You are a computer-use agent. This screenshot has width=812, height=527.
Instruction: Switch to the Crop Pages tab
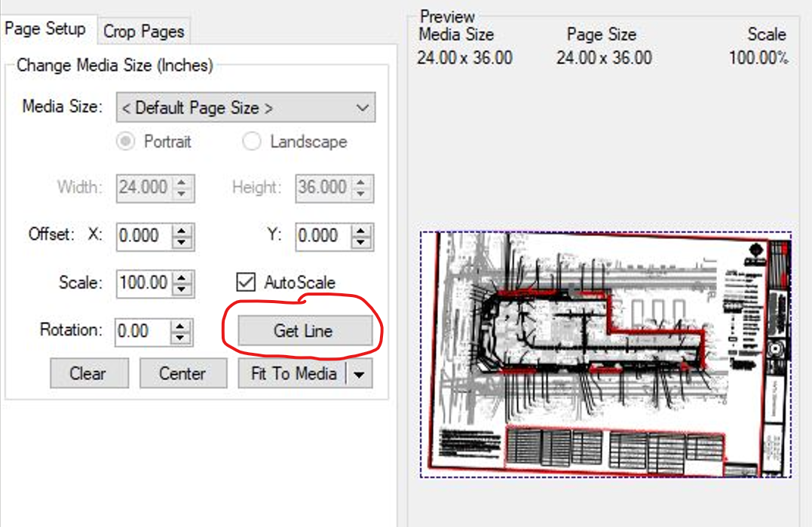click(x=143, y=31)
